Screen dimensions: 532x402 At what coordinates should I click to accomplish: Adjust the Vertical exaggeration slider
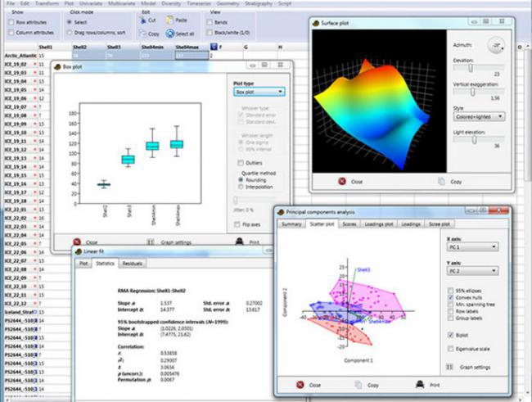472,92
